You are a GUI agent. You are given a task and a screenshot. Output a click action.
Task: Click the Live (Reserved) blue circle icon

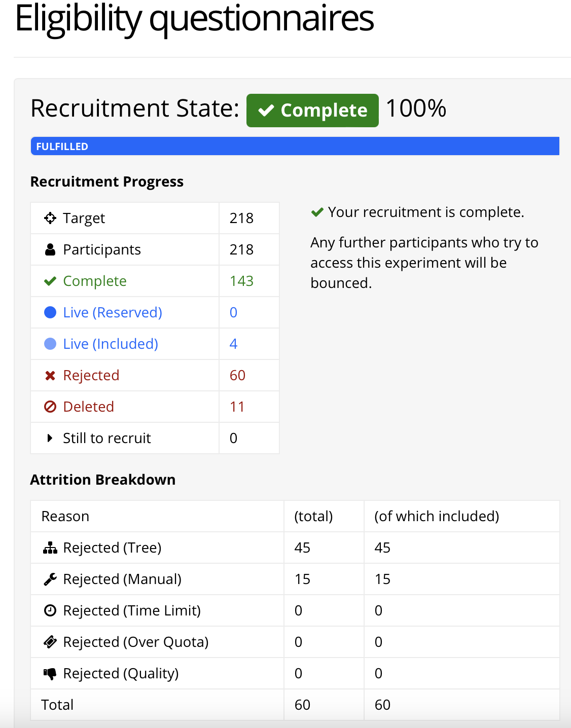click(x=50, y=312)
